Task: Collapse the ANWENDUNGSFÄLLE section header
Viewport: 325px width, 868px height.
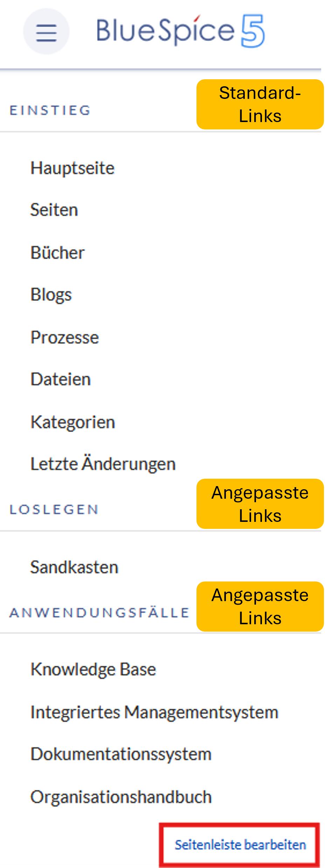Action: [99, 613]
